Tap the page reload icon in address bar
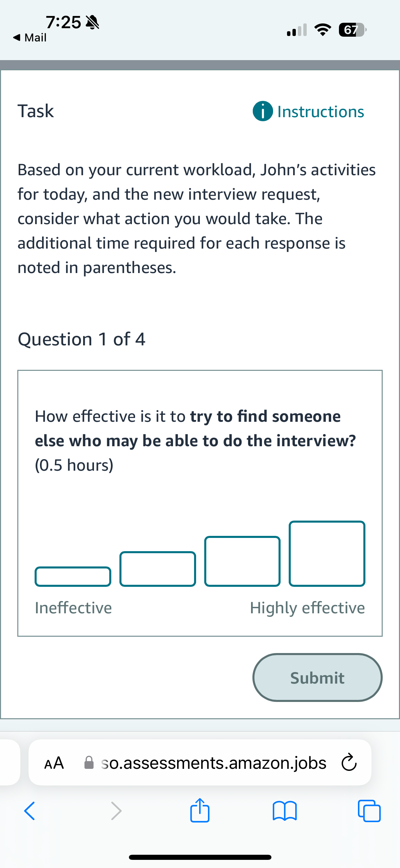The width and height of the screenshot is (400, 868). 349,762
